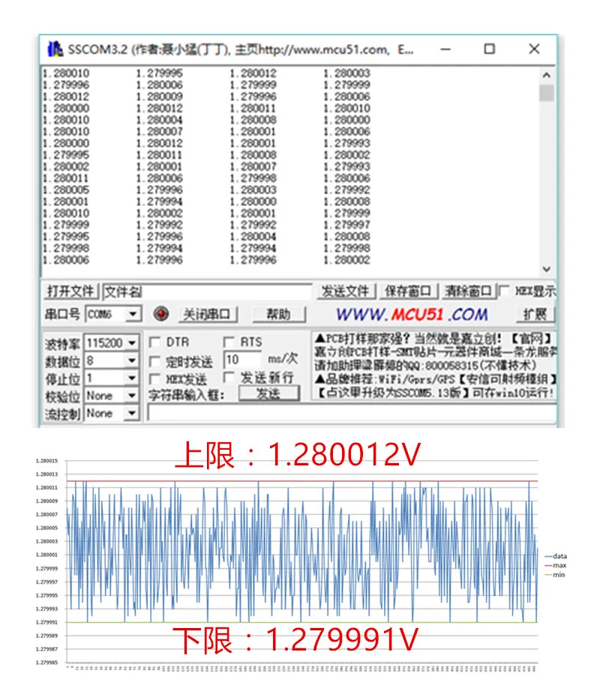Viewport: 600px width, 700px height.
Task: Open the WWW.MCU51.COM website link
Action: pos(412,314)
